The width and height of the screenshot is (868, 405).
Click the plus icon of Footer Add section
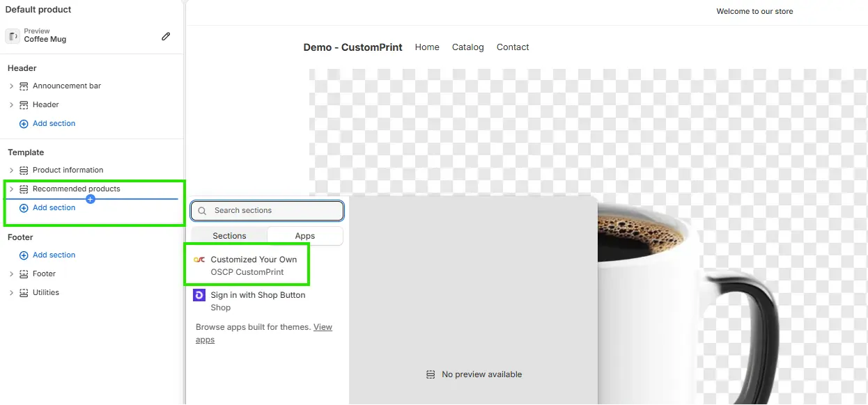(x=24, y=255)
